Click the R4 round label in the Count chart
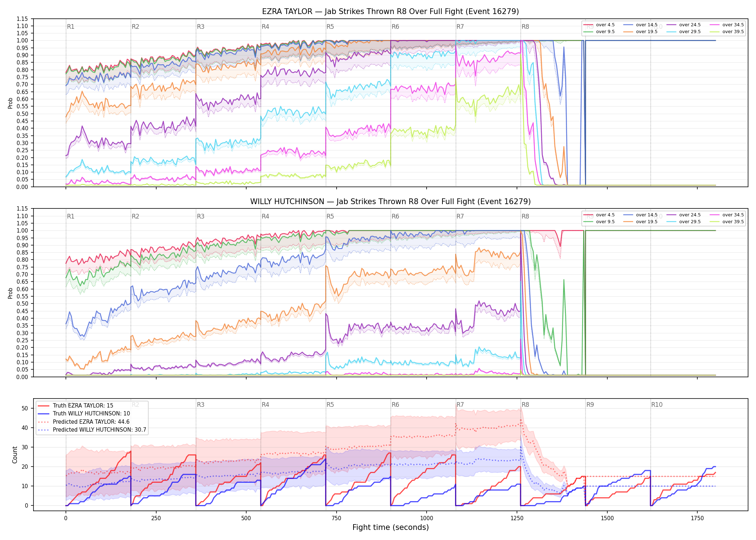Viewport: 756px width, 540px height. point(265,405)
